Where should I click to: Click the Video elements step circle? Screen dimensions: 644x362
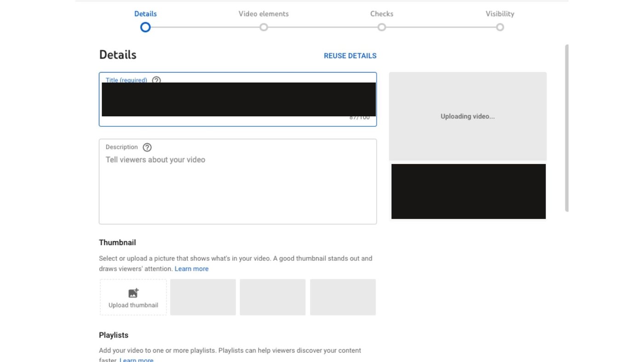[x=264, y=27]
